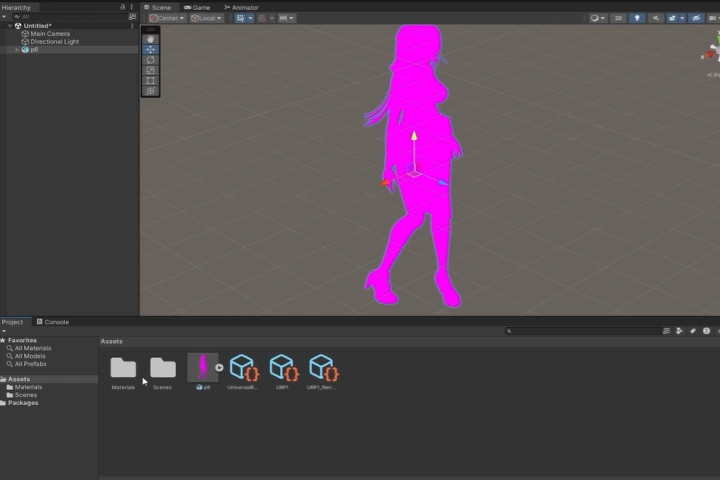720x480 pixels.
Task: Select the combined Transform tool
Action: pyautogui.click(x=150, y=91)
